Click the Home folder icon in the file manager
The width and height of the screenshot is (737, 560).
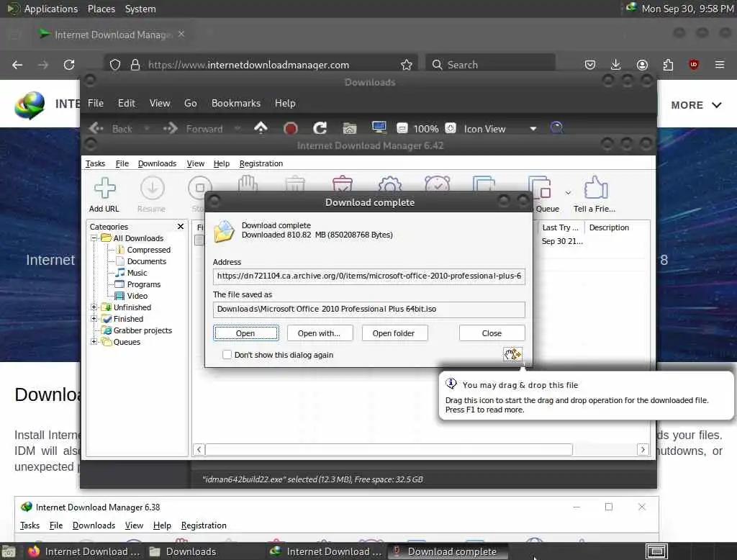click(x=349, y=128)
